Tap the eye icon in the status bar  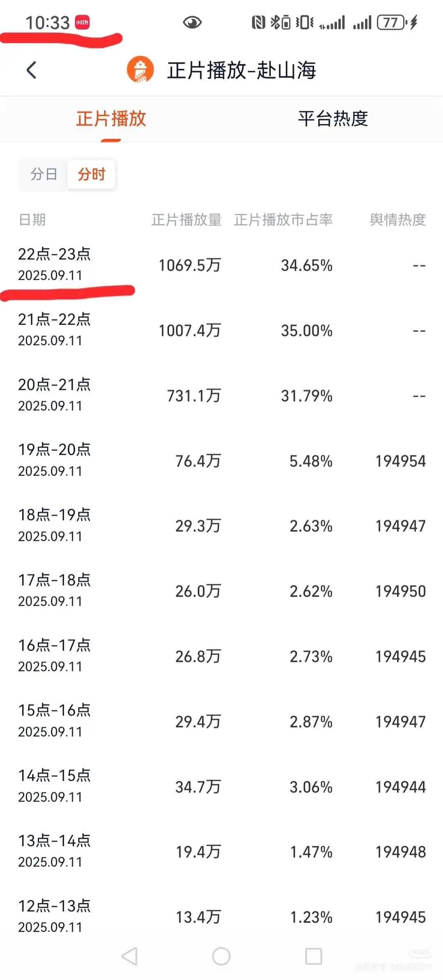click(192, 23)
